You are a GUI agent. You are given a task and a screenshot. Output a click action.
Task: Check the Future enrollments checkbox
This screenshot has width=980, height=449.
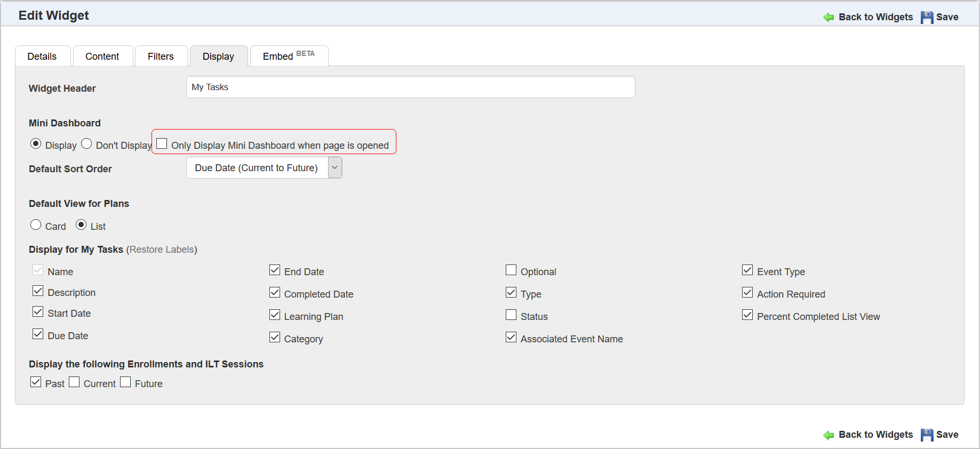(x=125, y=382)
